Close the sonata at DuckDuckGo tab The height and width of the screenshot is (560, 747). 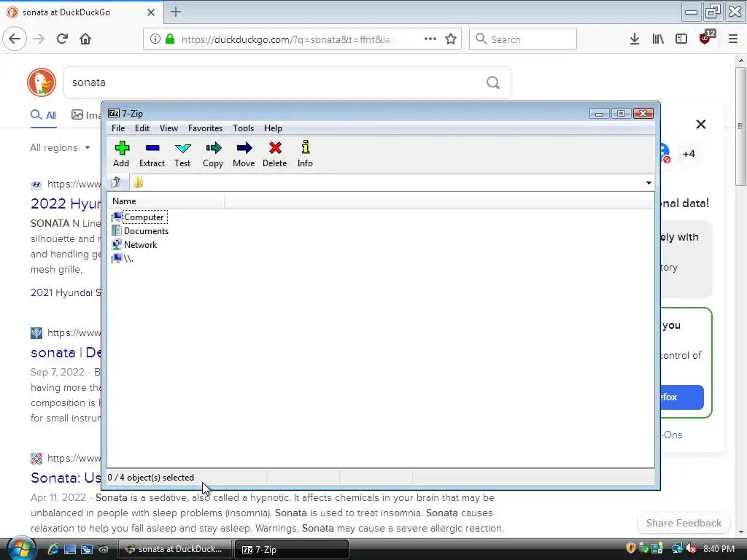coord(151,12)
